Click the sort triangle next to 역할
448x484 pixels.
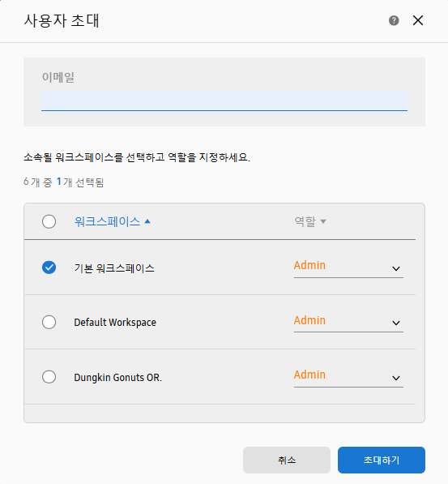point(323,221)
